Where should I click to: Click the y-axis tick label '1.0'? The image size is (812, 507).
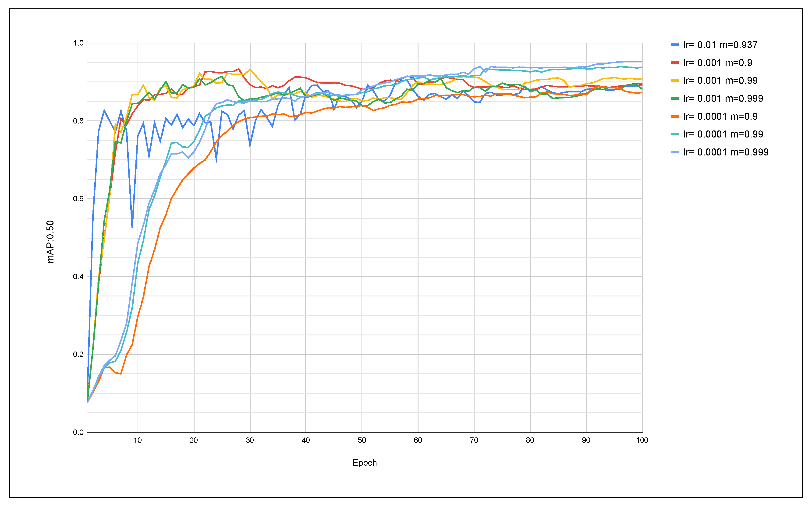coord(78,43)
